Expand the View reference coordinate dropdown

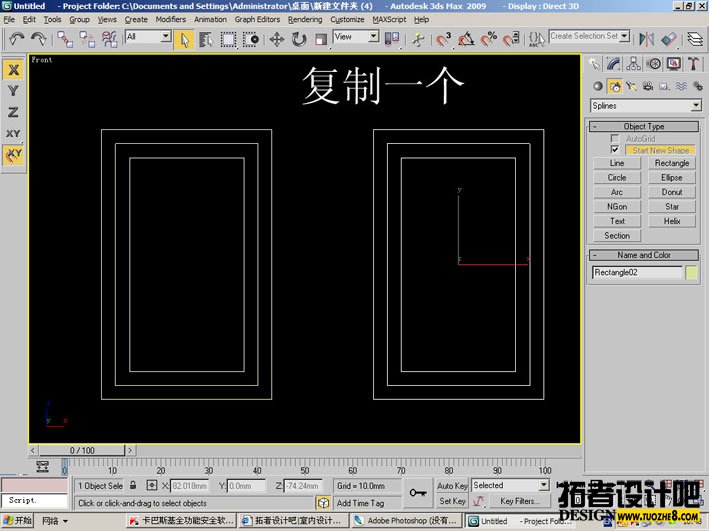(357, 37)
